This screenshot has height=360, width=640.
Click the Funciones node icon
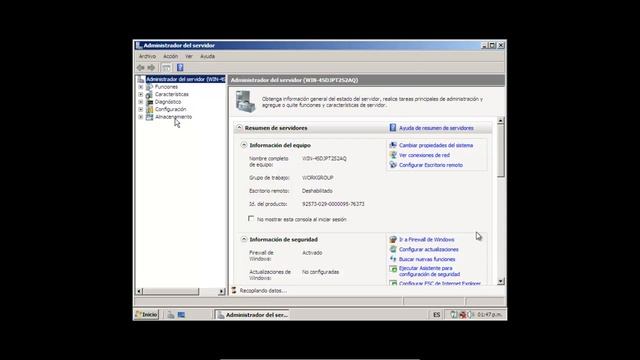[x=149, y=87]
